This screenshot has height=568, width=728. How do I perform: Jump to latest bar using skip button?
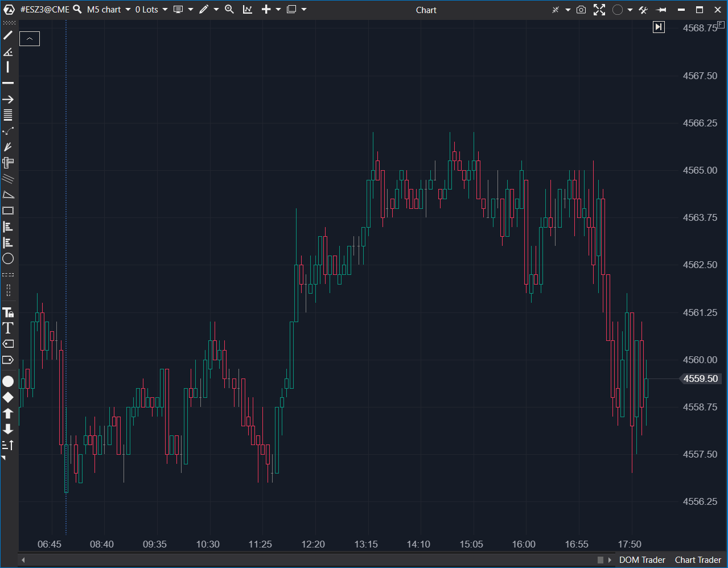coord(659,27)
